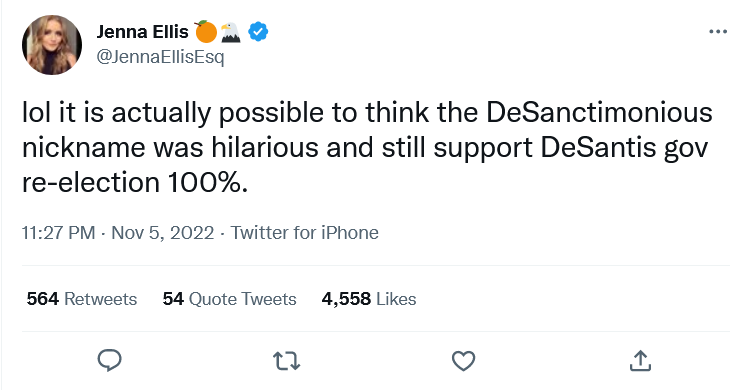Open Jenna Ellis profile picture

(x=52, y=45)
